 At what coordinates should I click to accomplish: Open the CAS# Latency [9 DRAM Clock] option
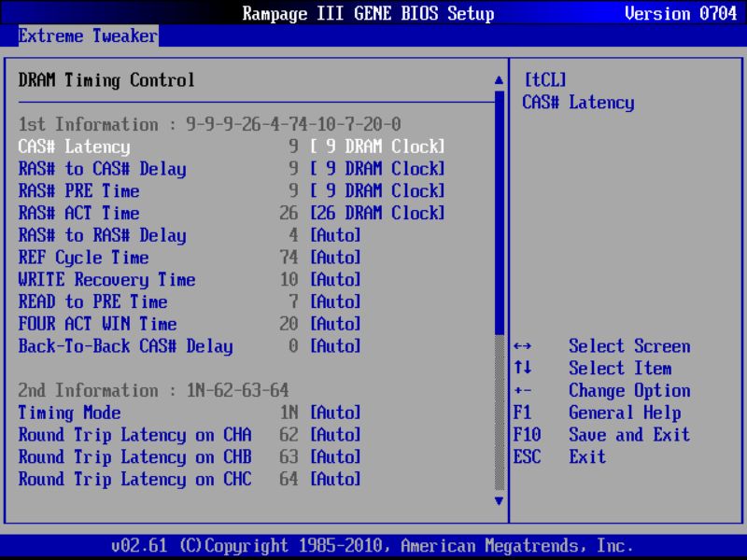377,147
